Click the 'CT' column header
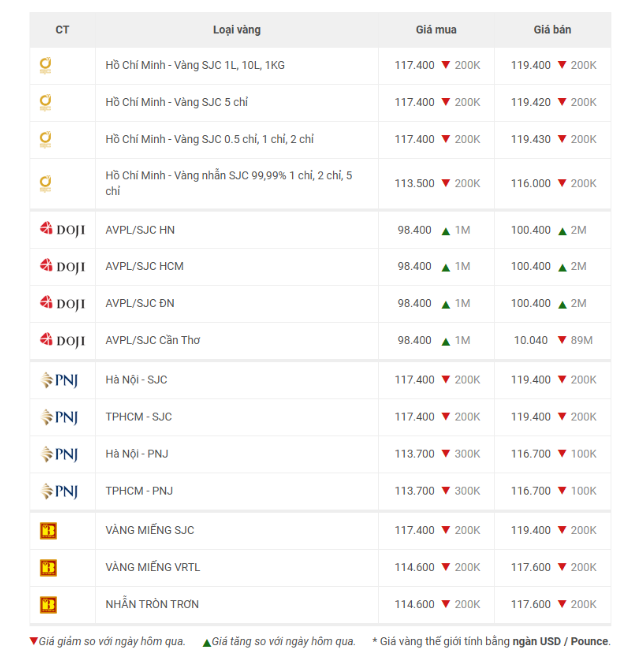The height and width of the screenshot is (668, 638). coord(62,30)
